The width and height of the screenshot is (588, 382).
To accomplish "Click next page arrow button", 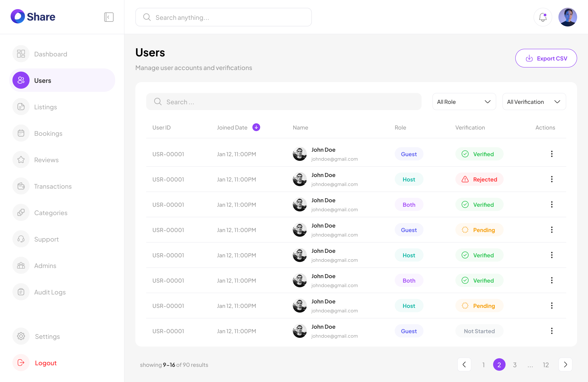I will click(565, 364).
